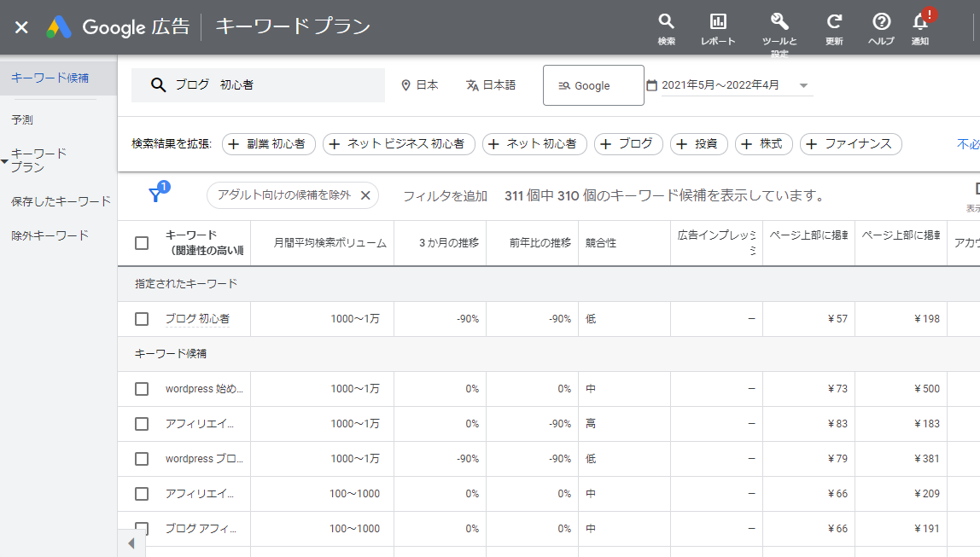Click the wordpress 始め... keyword

(204, 389)
